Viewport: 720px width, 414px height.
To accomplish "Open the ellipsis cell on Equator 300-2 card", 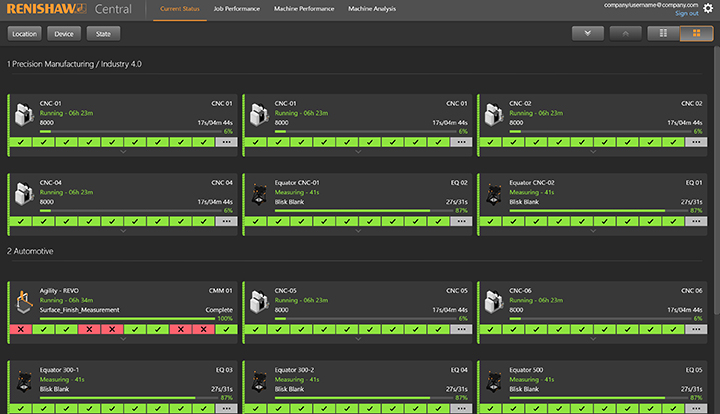I will 461,408.
